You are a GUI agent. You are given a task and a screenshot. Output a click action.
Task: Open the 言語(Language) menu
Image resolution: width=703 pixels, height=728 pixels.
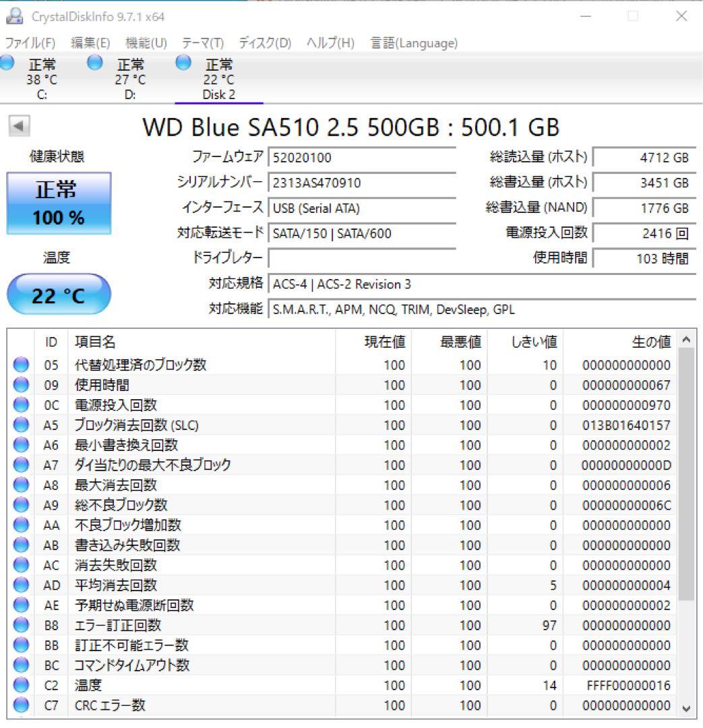coord(414,43)
